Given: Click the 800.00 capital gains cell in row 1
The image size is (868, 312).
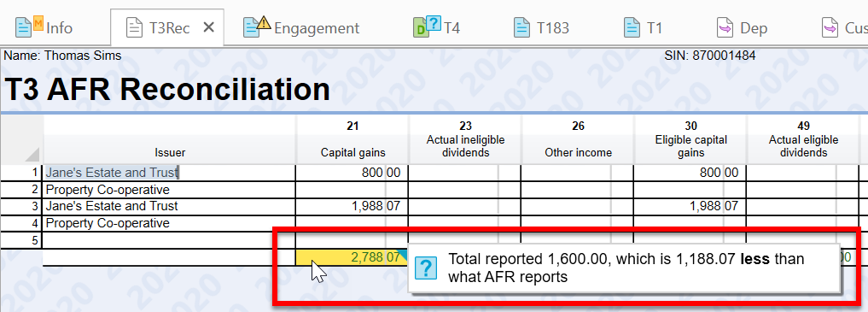Looking at the screenshot, I should (352, 173).
